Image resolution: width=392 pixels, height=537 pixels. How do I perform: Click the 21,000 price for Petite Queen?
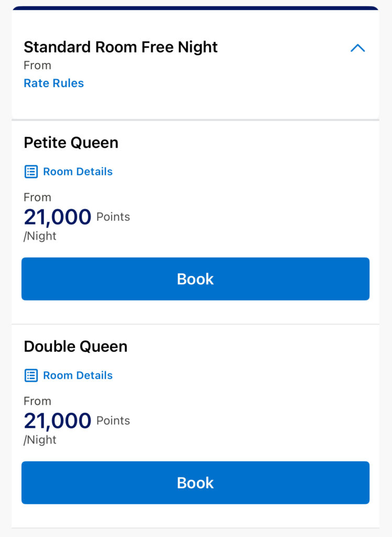58,217
